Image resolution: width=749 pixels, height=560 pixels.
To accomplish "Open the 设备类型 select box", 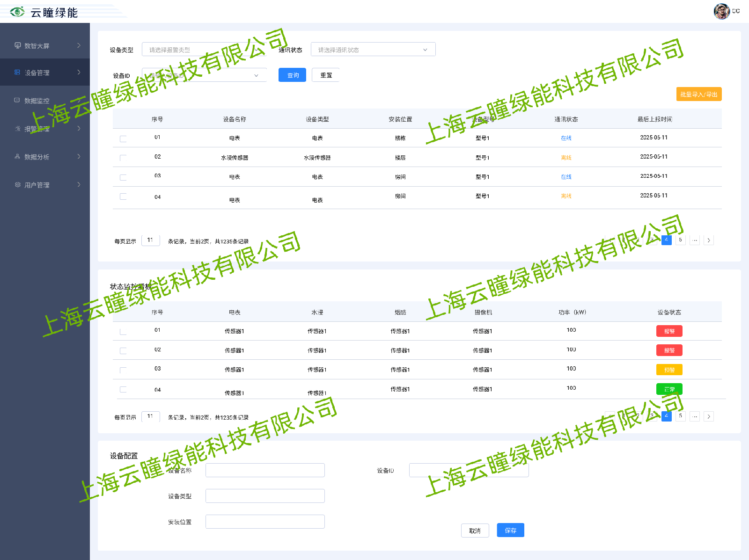I will point(204,50).
